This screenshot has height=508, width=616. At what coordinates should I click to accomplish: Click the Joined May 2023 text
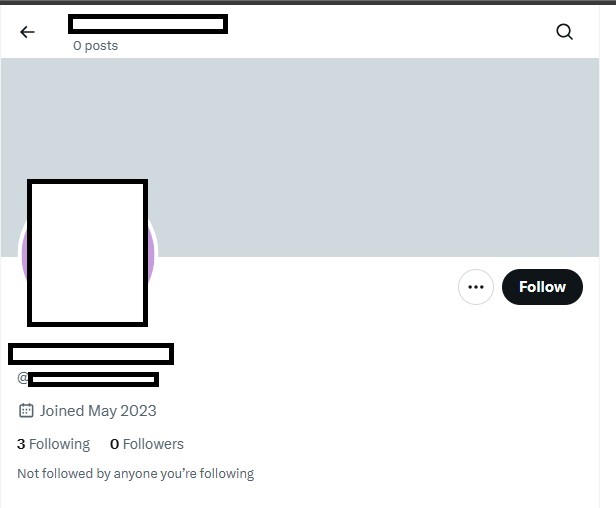98,411
